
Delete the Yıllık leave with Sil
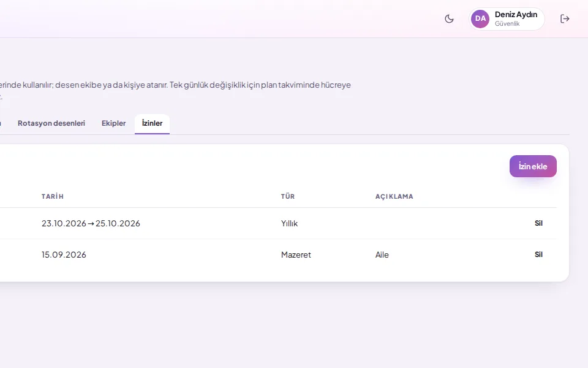pyautogui.click(x=538, y=223)
